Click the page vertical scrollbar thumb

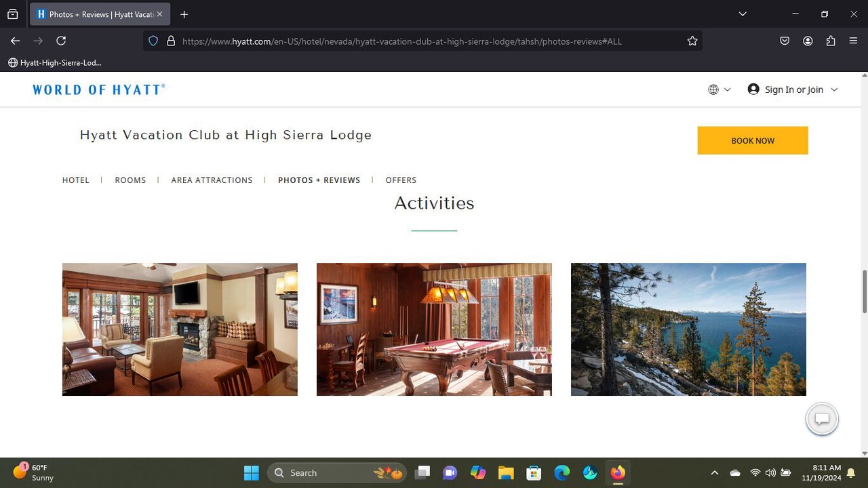tap(864, 291)
